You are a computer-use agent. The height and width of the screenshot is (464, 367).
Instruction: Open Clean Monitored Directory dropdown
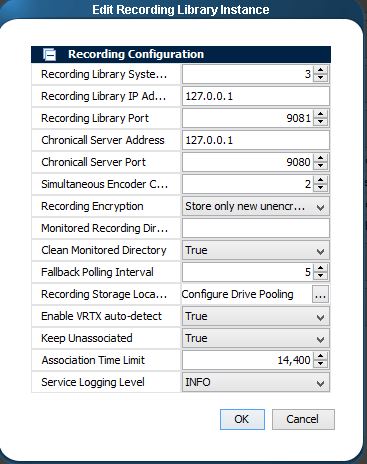point(256,250)
